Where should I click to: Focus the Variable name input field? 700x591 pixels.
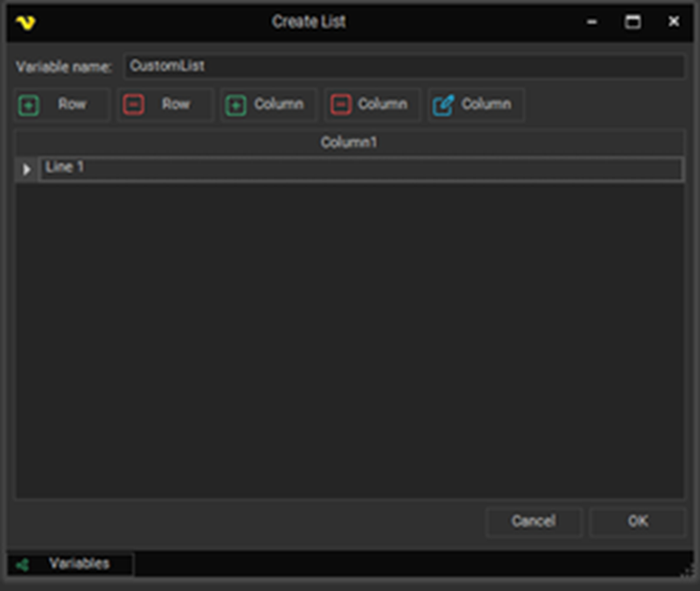click(x=403, y=66)
